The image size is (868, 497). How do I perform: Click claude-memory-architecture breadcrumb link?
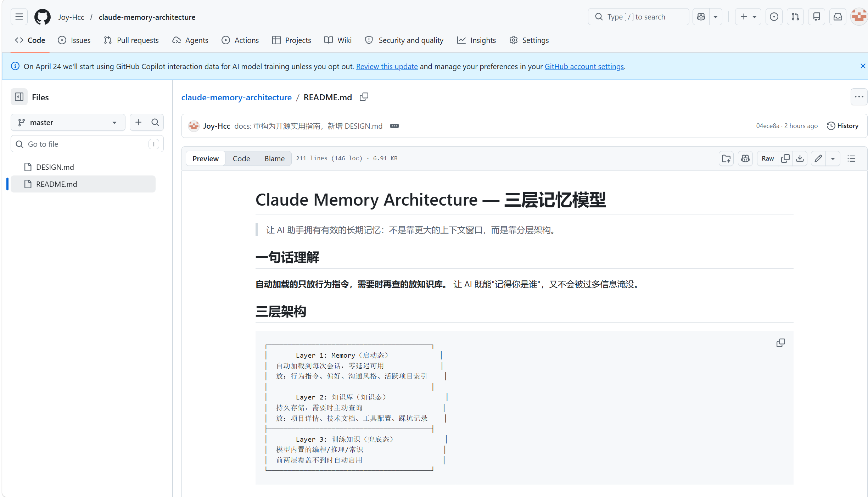236,97
